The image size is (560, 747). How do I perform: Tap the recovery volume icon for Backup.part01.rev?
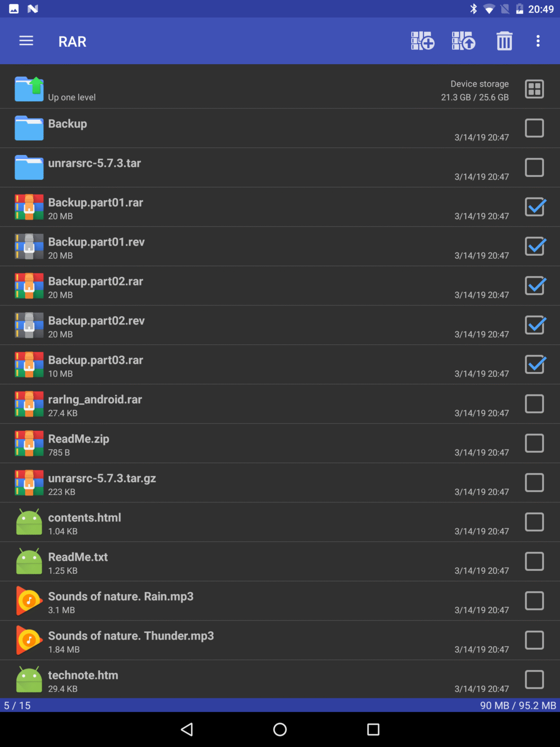29,247
